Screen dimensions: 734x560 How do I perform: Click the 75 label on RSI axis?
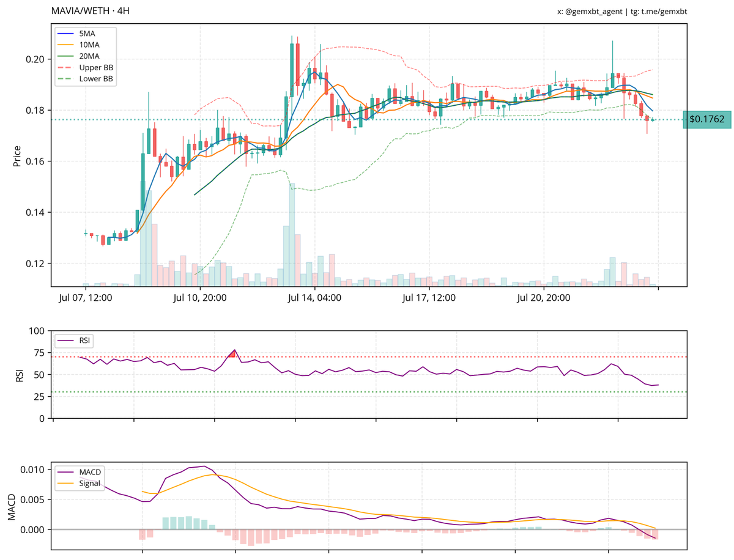pos(41,353)
